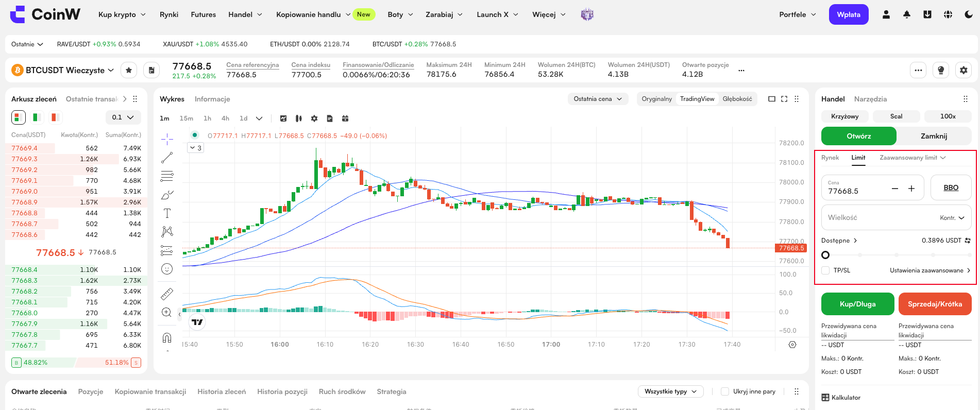Select the trend line drawing tool
This screenshot has height=410, width=980.
167,158
